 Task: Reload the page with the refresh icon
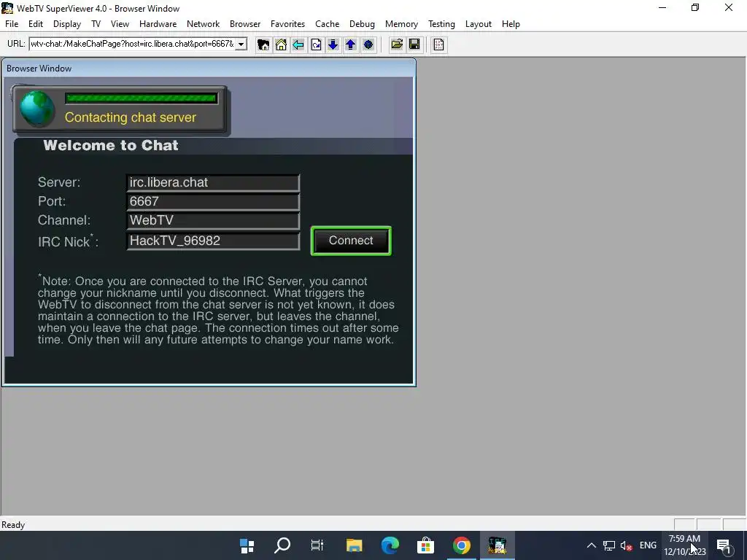coord(316,44)
